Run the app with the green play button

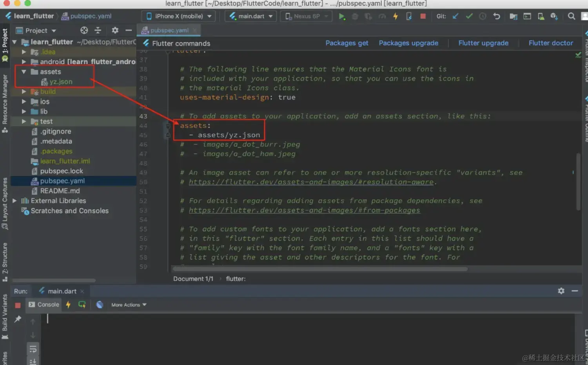click(x=342, y=16)
